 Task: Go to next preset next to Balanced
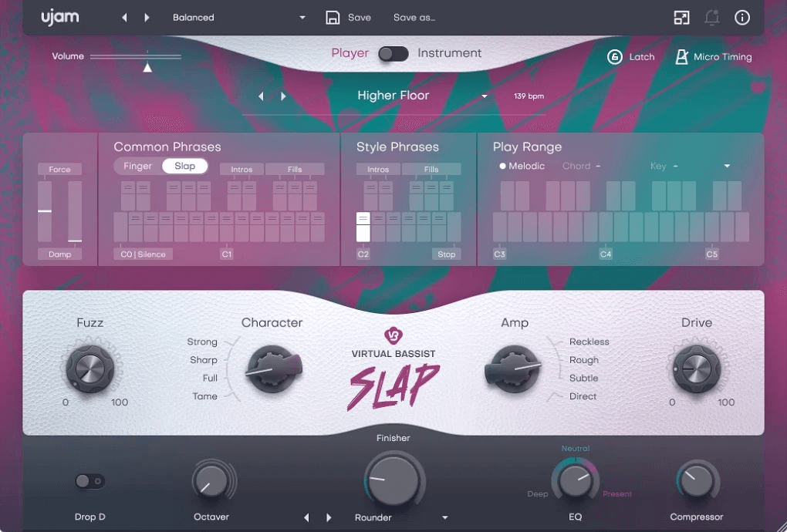pyautogui.click(x=147, y=18)
